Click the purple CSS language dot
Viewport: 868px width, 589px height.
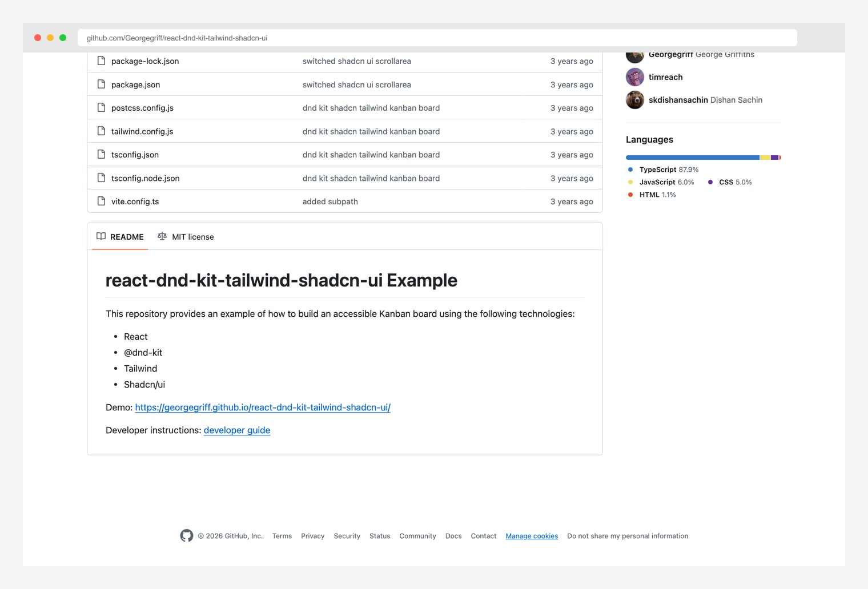click(x=710, y=182)
